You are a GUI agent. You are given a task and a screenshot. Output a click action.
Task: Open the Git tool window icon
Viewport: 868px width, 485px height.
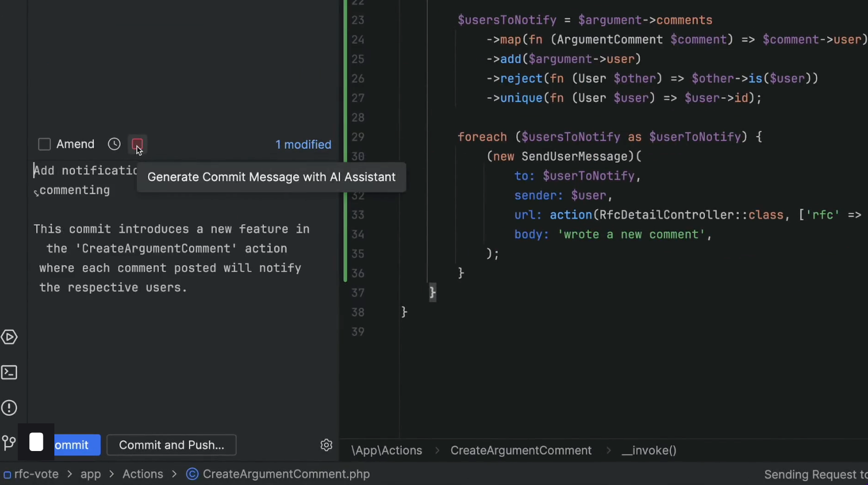click(x=9, y=443)
